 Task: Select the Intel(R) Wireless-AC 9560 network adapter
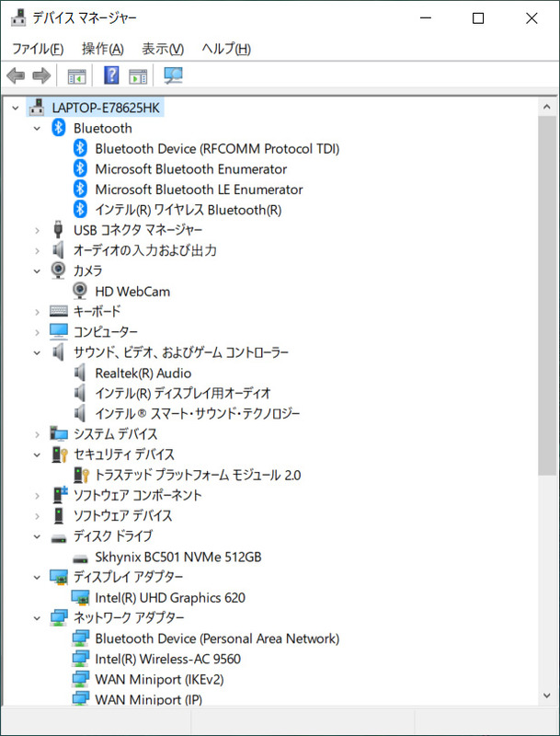(x=79, y=659)
